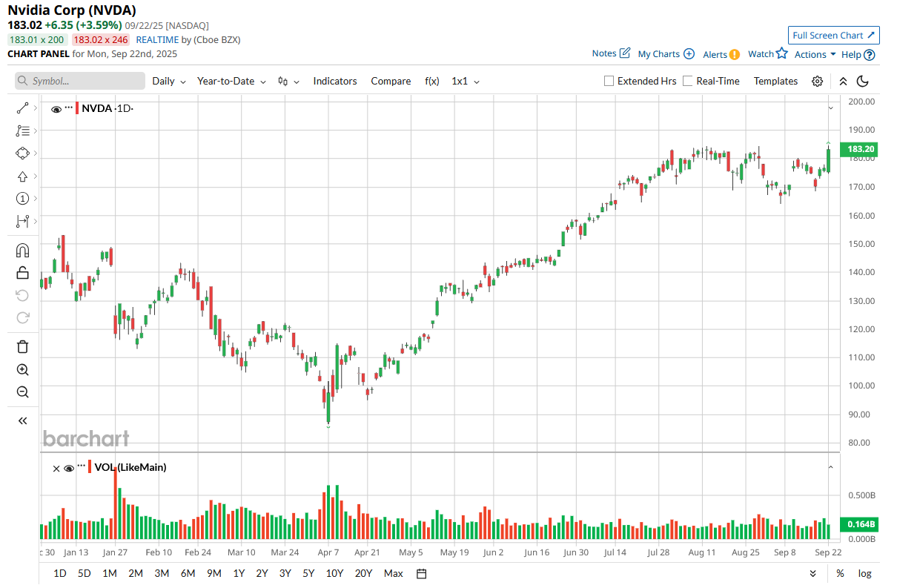Screen dimensions: 897x588
Task: Expand the shapes tool options arrow
Action: coord(35,153)
